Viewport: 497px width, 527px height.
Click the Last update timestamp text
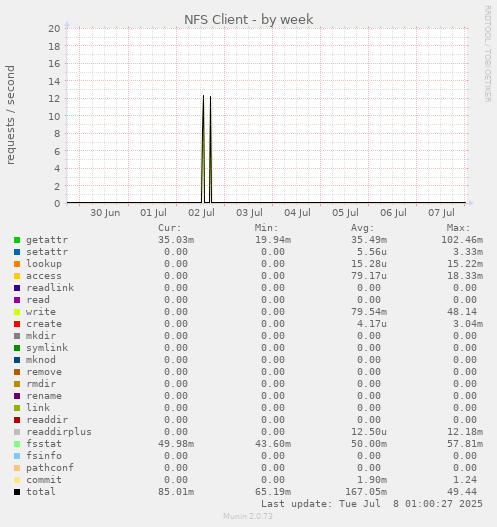click(372, 504)
